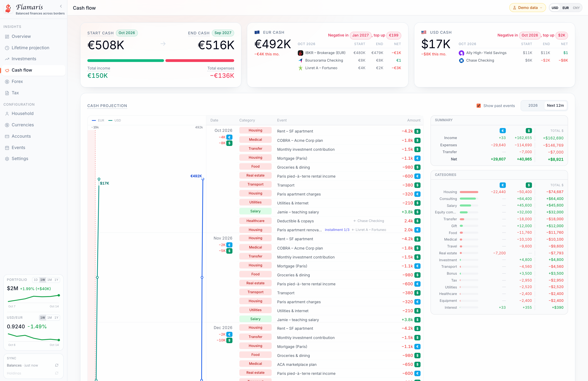Image resolution: width=588 pixels, height=381 pixels.
Task: Click the installment 1/3 link
Action: click(x=337, y=230)
